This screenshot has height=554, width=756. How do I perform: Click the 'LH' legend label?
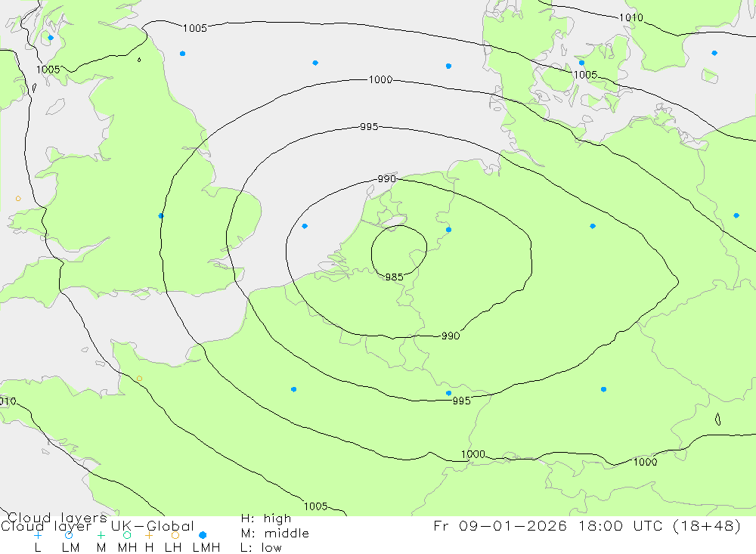[173, 548]
